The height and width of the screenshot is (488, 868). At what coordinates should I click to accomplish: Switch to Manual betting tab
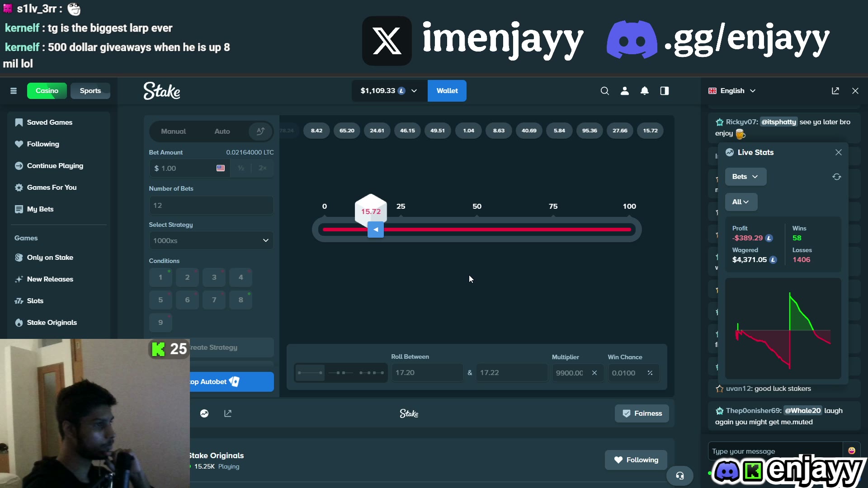coord(174,131)
